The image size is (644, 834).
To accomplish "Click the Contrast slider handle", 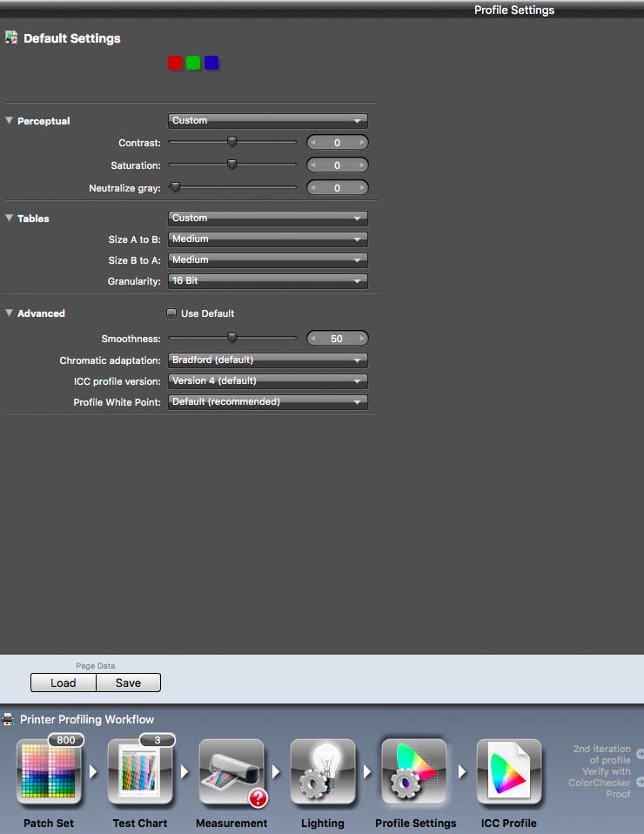I will tap(231, 142).
